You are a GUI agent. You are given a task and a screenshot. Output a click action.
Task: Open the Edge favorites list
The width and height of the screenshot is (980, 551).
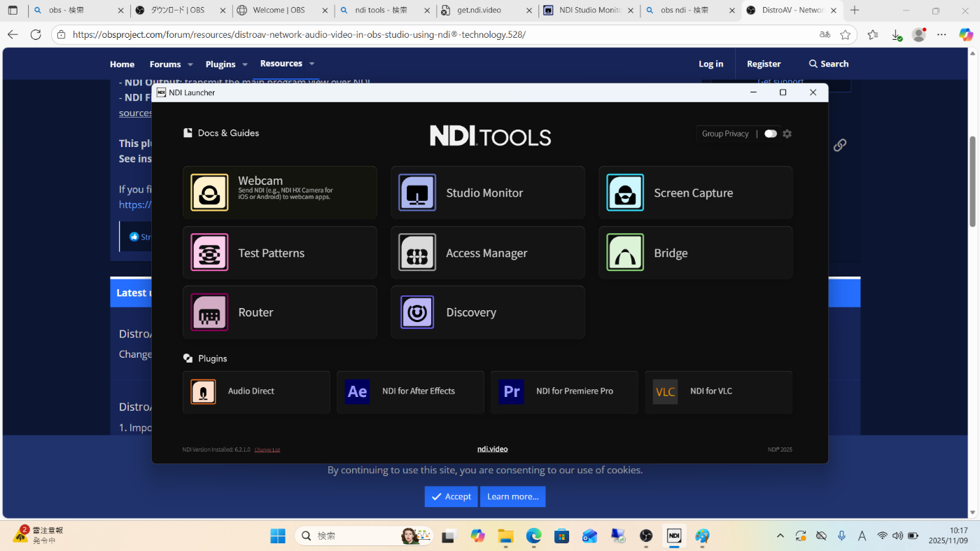point(872,35)
